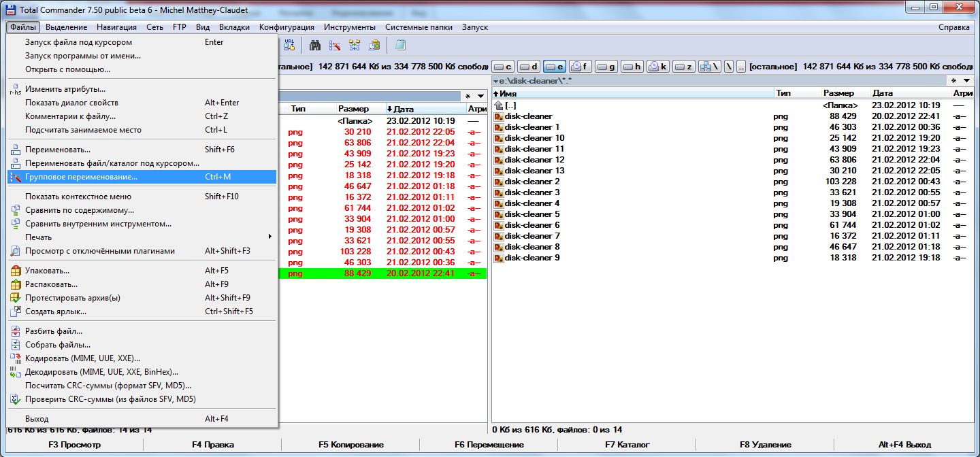Switch the right panel to drive h
980x457 pixels.
(x=632, y=67)
